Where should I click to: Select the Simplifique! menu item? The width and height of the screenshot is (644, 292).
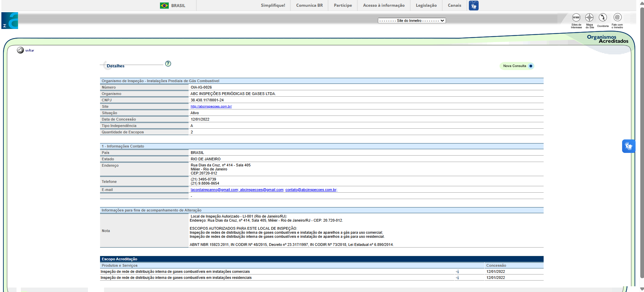[273, 5]
